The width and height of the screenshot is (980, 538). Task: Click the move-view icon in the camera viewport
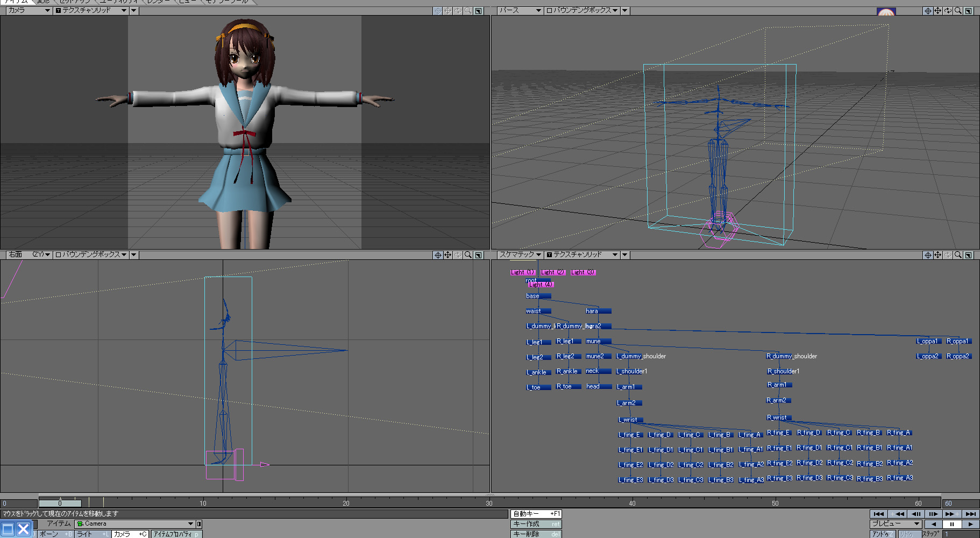(x=448, y=11)
